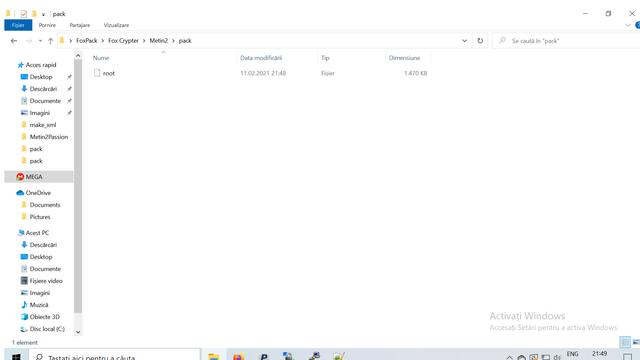Screen dimensions: 640x360
Task: Go back with the Back arrow
Action: [14, 40]
